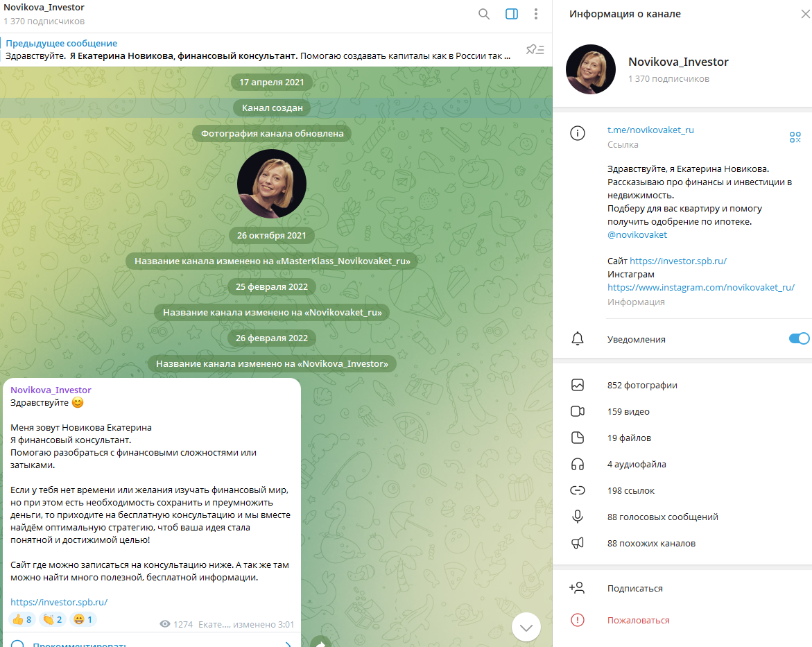Toggle the side panel icon in header
This screenshot has width=812, height=647.
click(512, 14)
